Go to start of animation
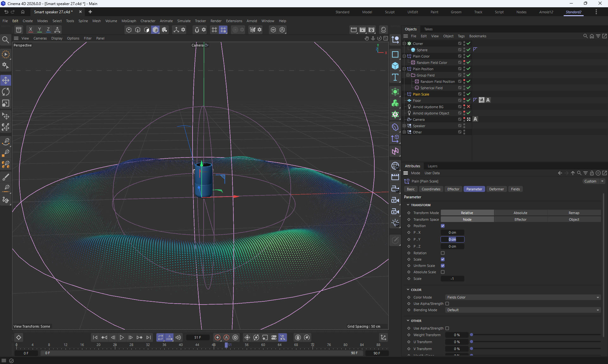The image size is (608, 364). click(x=95, y=337)
